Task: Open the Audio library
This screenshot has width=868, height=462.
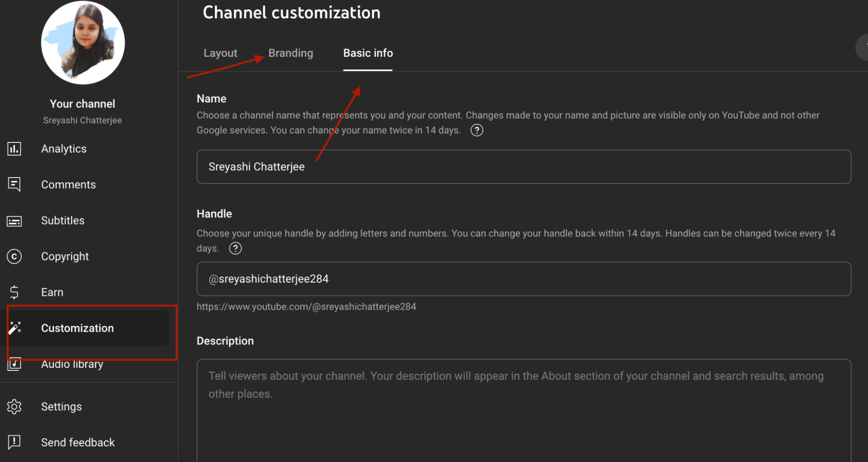Action: click(72, 364)
